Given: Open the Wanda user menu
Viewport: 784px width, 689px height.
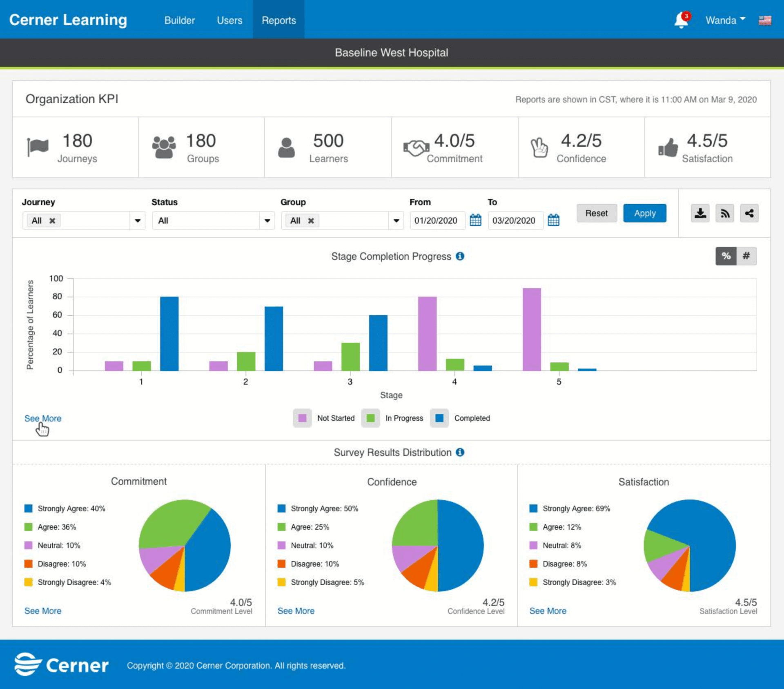Looking at the screenshot, I should [725, 20].
